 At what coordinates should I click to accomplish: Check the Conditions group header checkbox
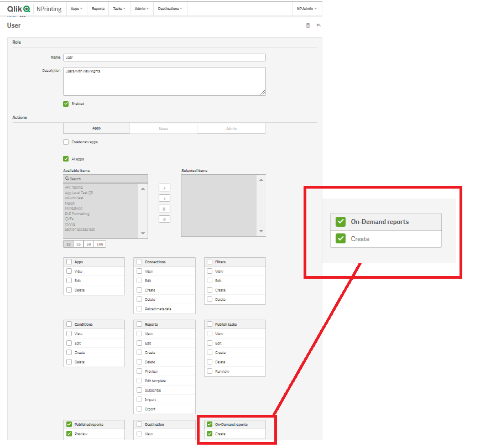pyautogui.click(x=69, y=324)
